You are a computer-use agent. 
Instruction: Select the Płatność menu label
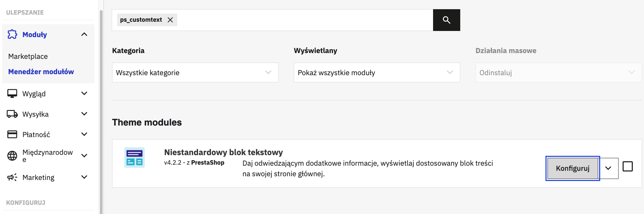point(36,135)
